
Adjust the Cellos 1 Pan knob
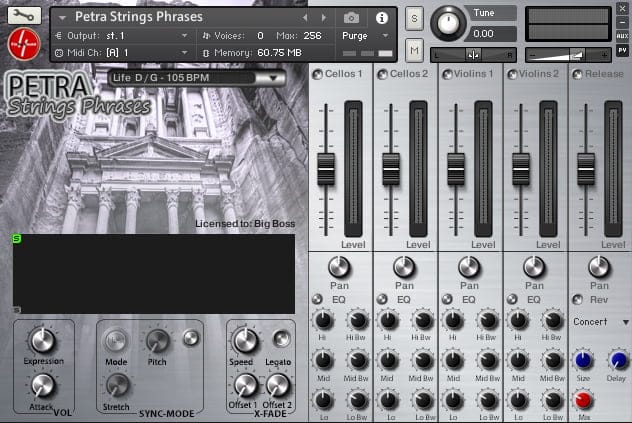339,267
